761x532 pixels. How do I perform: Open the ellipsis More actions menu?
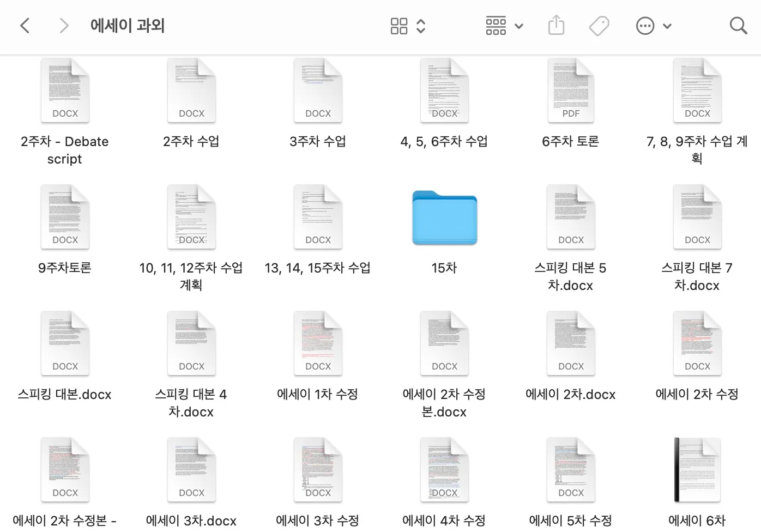(x=654, y=26)
